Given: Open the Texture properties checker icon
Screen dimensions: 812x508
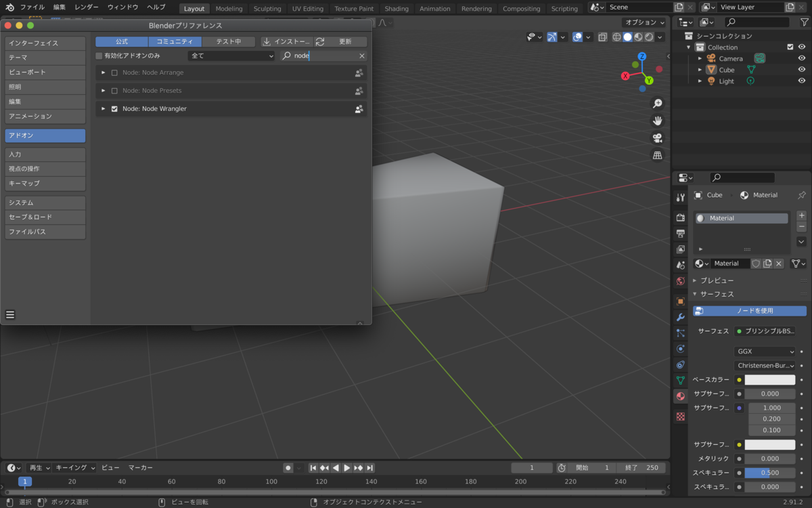Looking at the screenshot, I should (681, 417).
